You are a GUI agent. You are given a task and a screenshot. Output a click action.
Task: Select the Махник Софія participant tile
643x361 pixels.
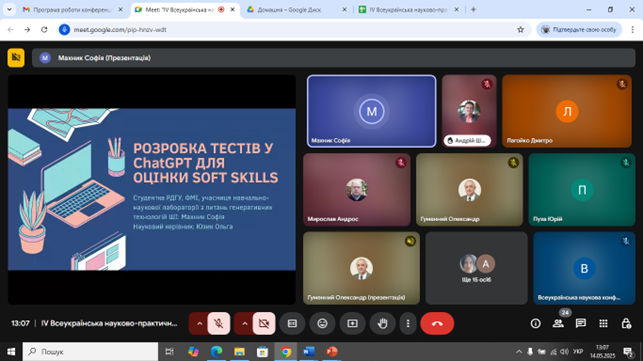[x=372, y=111]
